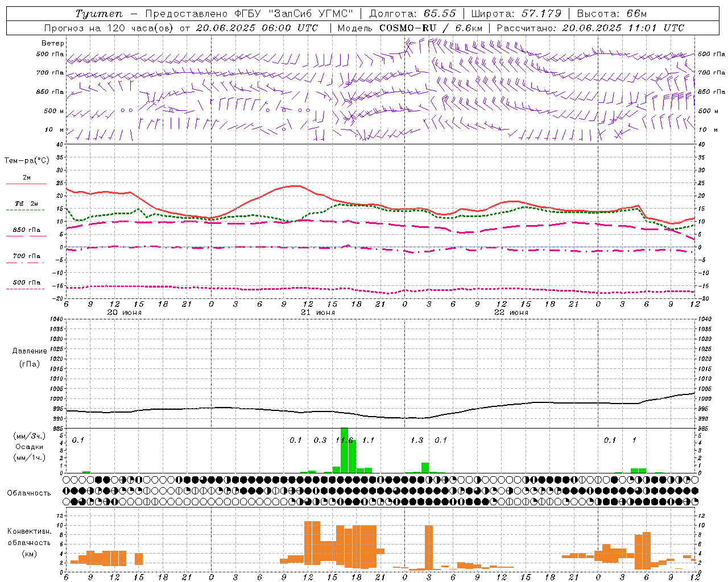Click "500 гПа" in the temperature legend
This screenshot has width=728, height=582.
[x=26, y=282]
